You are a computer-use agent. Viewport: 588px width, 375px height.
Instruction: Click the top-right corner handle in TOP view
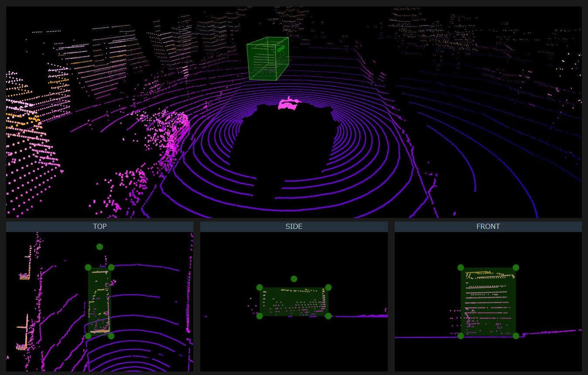[x=111, y=268]
